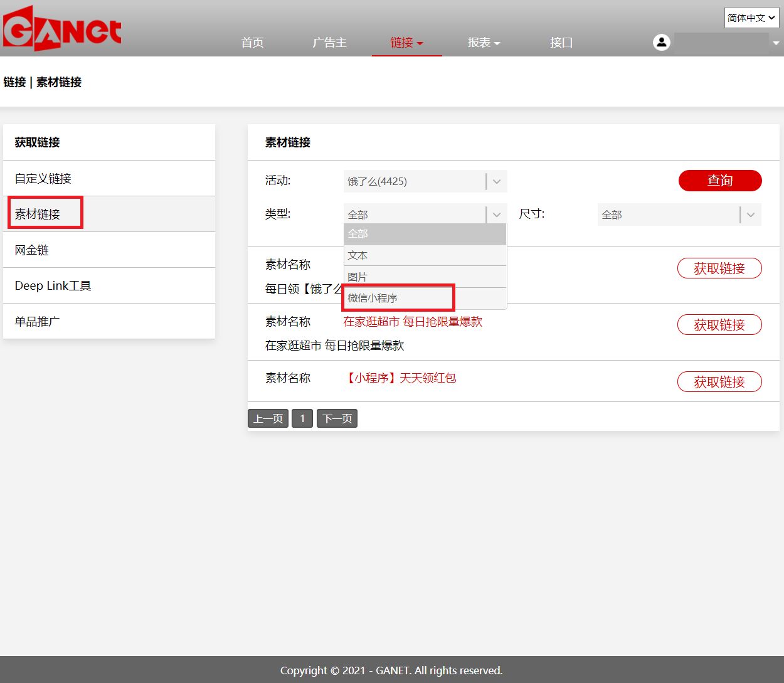Open the 【小程序】天天领红包 link
Image resolution: width=784 pixels, height=683 pixels.
click(400, 378)
